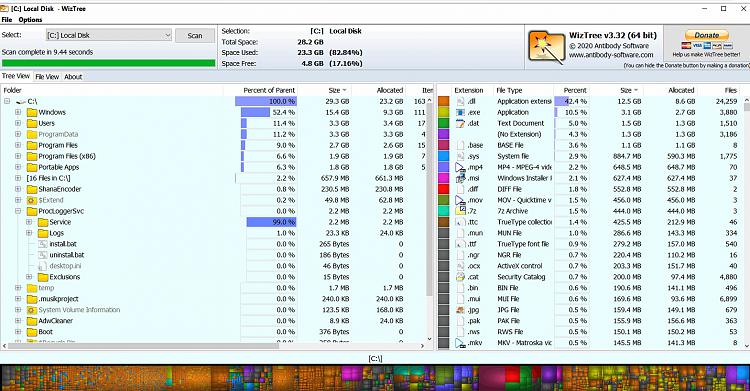Switch to the Tree View tab
750x391 pixels.
(x=16, y=76)
